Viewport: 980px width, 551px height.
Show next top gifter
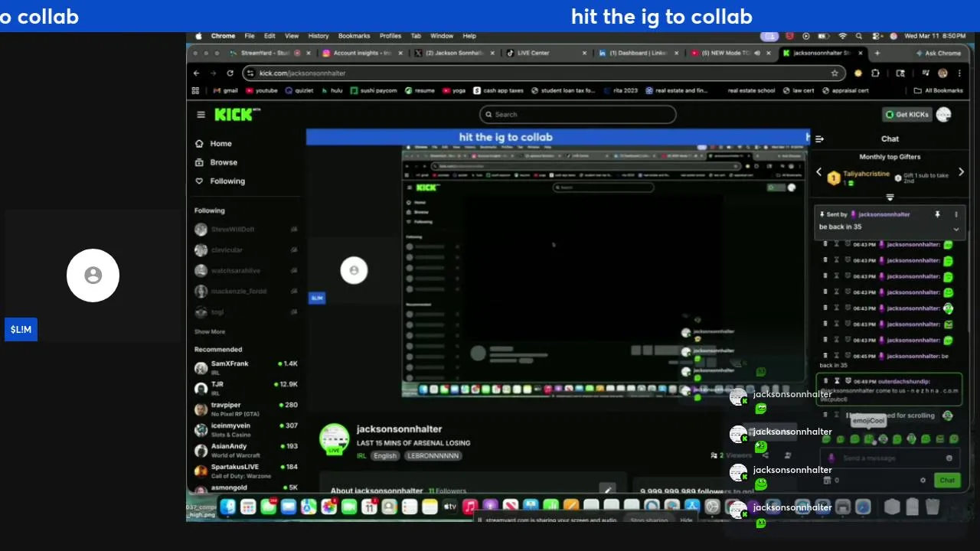961,172
